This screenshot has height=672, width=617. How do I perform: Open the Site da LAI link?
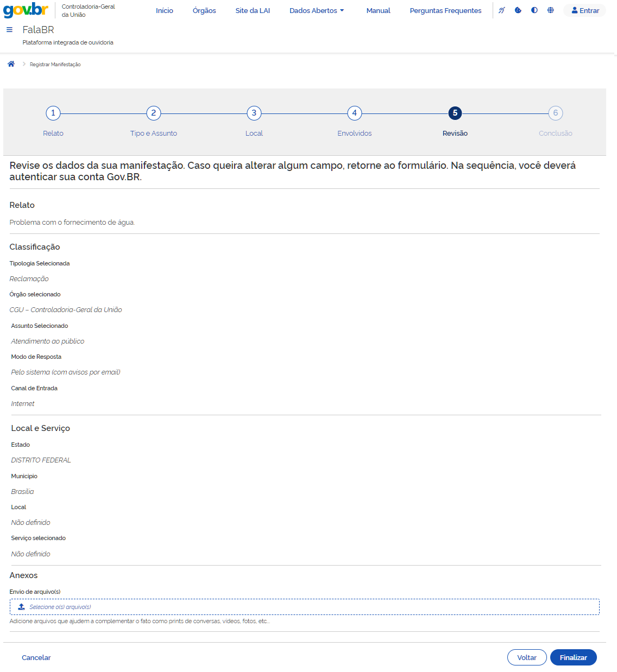[253, 10]
